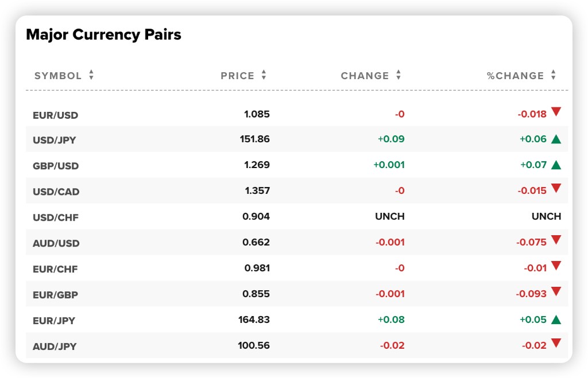Click the red down arrow for EUR/GBP
This screenshot has width=588, height=378.
click(x=556, y=291)
